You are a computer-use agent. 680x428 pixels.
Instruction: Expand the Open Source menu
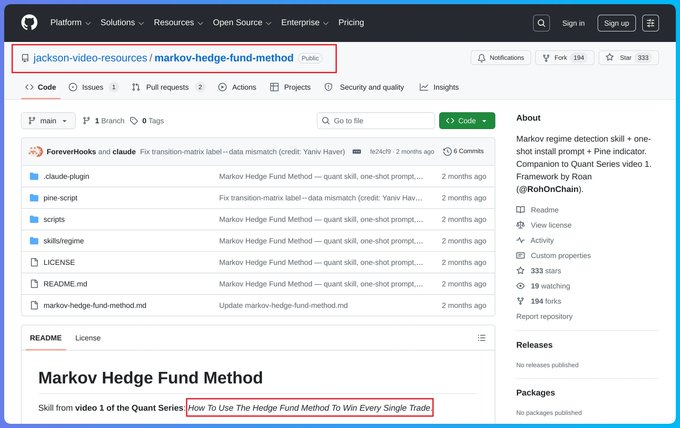tap(242, 23)
